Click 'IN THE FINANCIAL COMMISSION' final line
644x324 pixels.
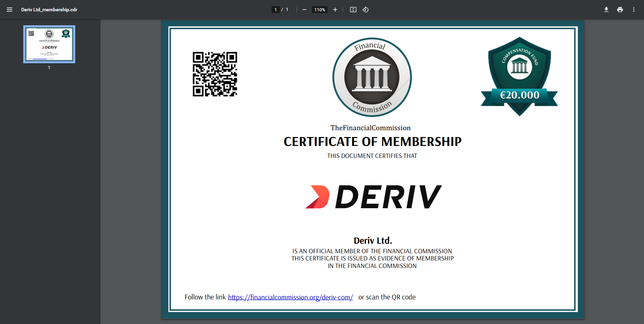click(x=372, y=266)
